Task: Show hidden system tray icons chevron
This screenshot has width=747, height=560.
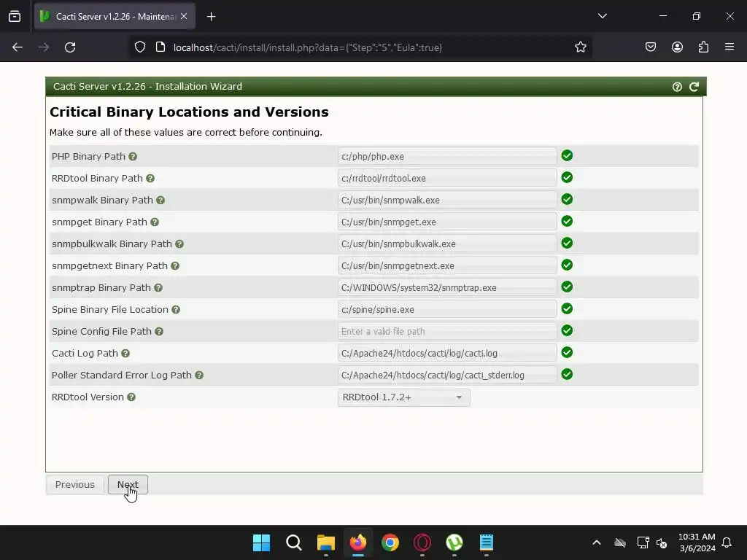Action: click(x=597, y=542)
